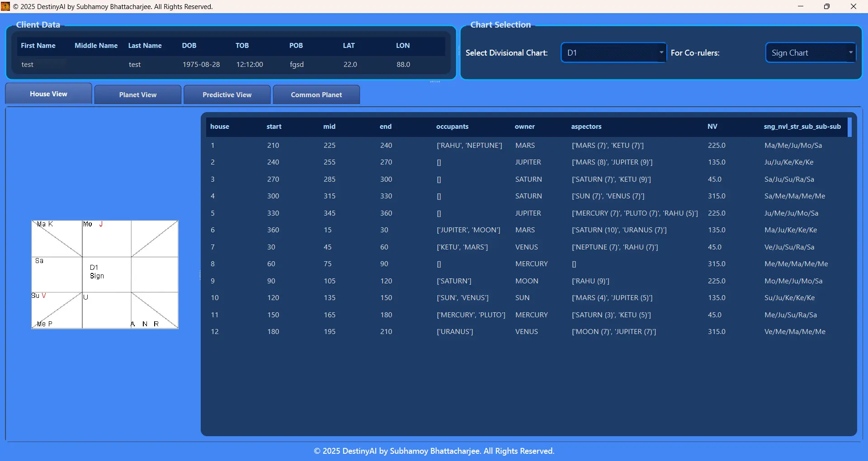Viewport: 868px width, 461px height.
Task: Select the owner column header
Action: (524, 127)
